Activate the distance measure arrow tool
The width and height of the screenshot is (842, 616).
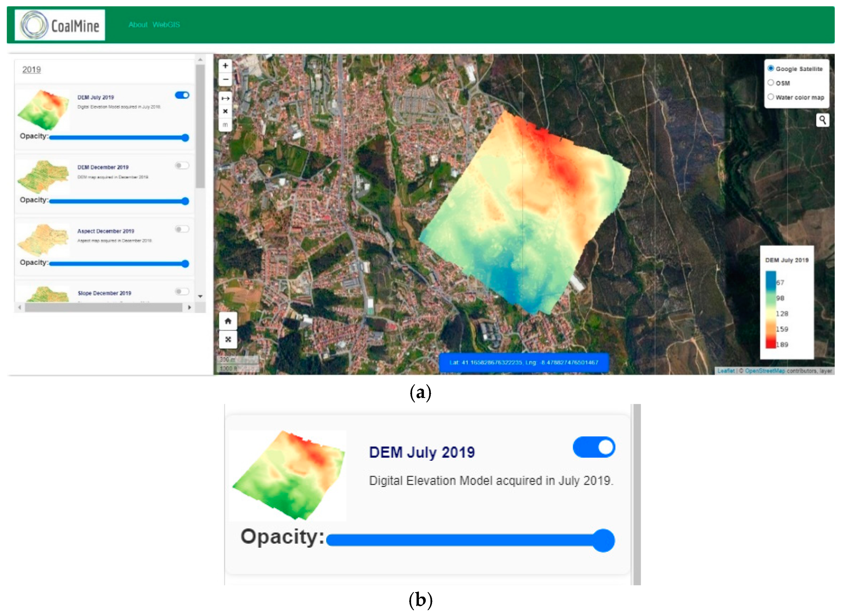point(225,98)
